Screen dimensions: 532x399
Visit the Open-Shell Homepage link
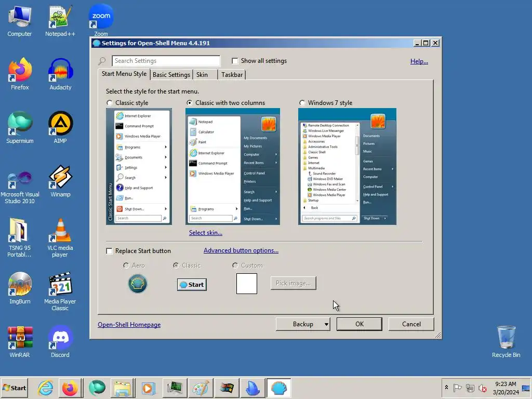[x=129, y=325]
